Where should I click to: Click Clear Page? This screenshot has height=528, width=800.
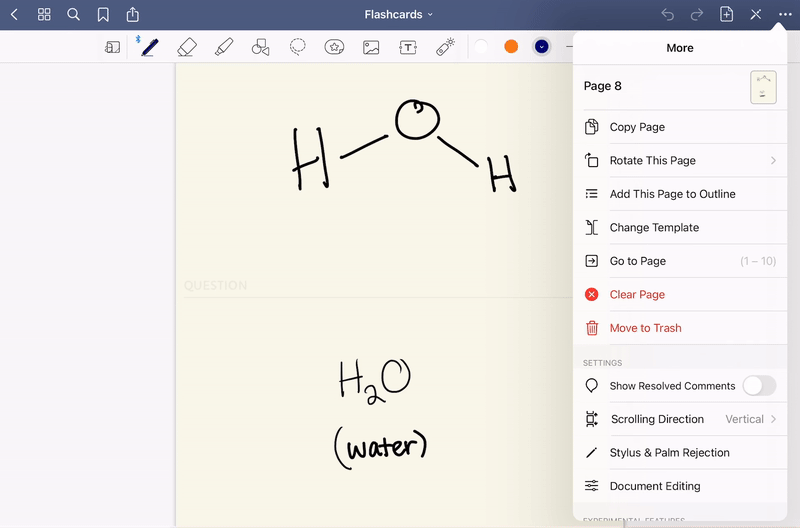click(x=637, y=295)
